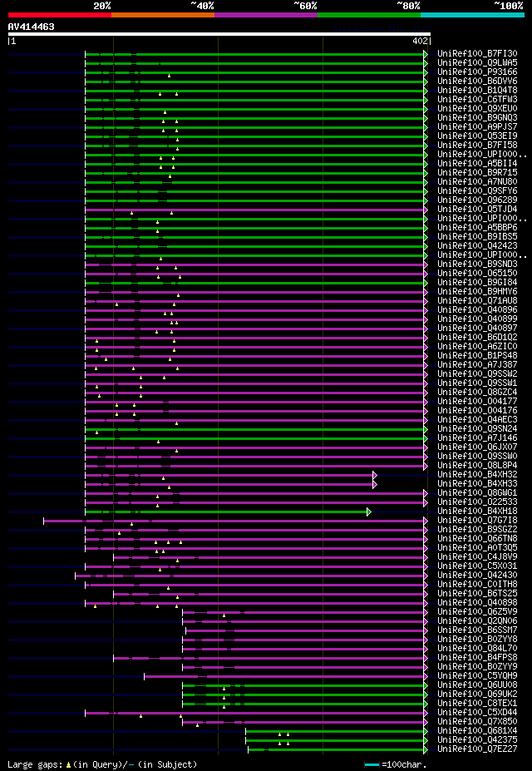The image size is (532, 771).
Task: Select hit label UniRef100_A6ZIC0
Action: (477, 347)
